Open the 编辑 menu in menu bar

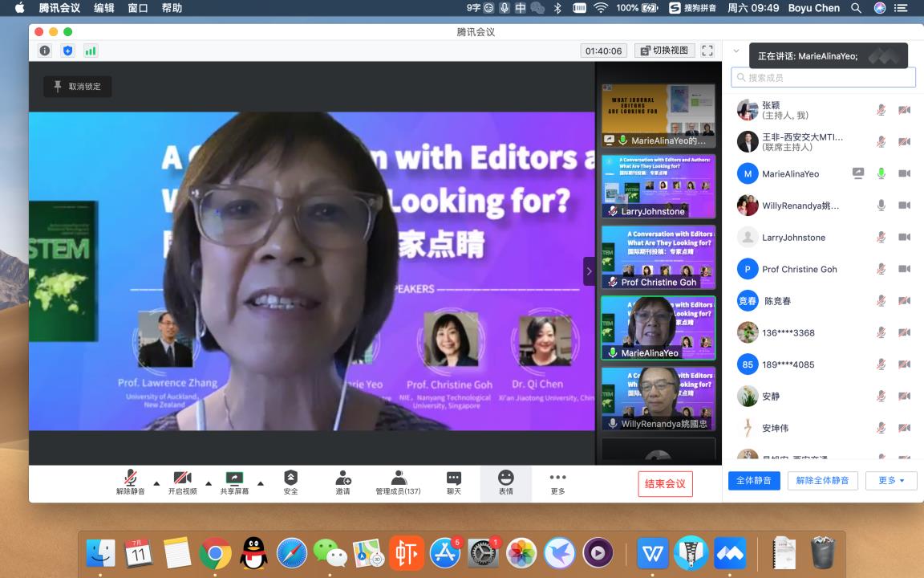pos(103,8)
